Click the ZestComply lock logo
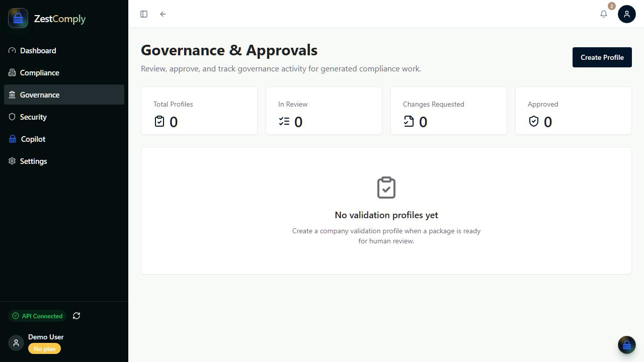 (18, 19)
